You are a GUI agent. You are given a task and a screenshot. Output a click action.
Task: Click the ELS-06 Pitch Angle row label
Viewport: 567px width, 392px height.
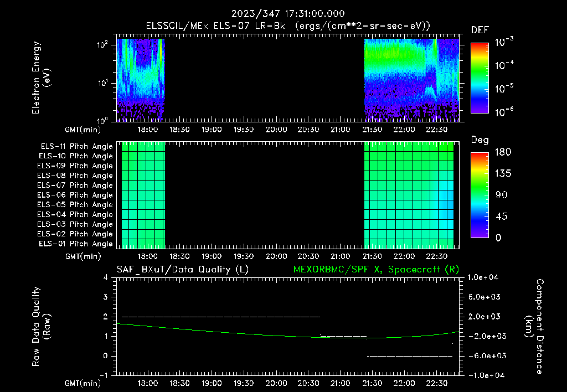pyautogui.click(x=75, y=195)
